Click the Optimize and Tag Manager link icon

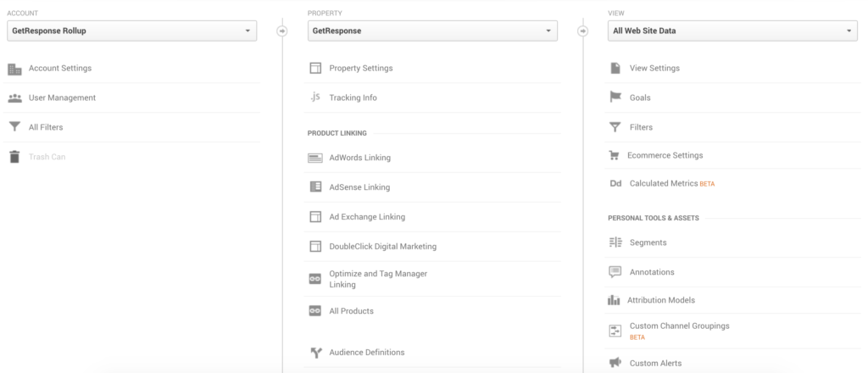coord(315,279)
